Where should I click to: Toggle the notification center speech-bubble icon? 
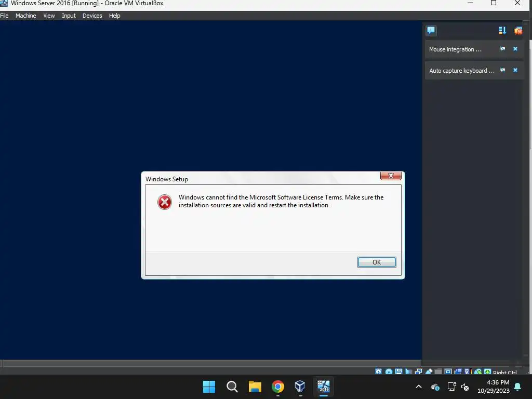point(431,31)
